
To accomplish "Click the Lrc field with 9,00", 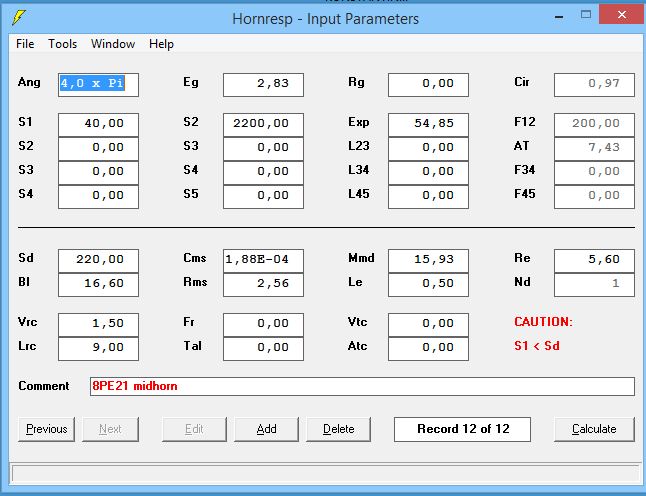I will (98, 349).
